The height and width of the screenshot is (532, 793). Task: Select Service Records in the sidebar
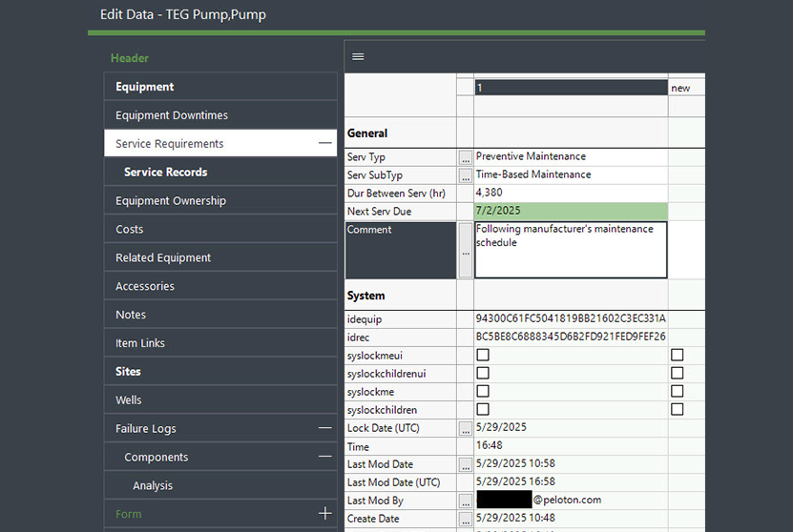165,173
